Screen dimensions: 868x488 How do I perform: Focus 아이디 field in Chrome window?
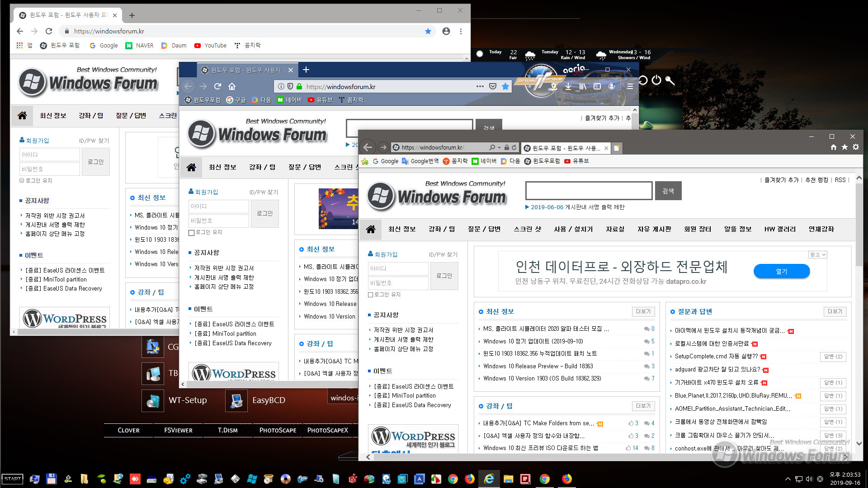[50, 155]
